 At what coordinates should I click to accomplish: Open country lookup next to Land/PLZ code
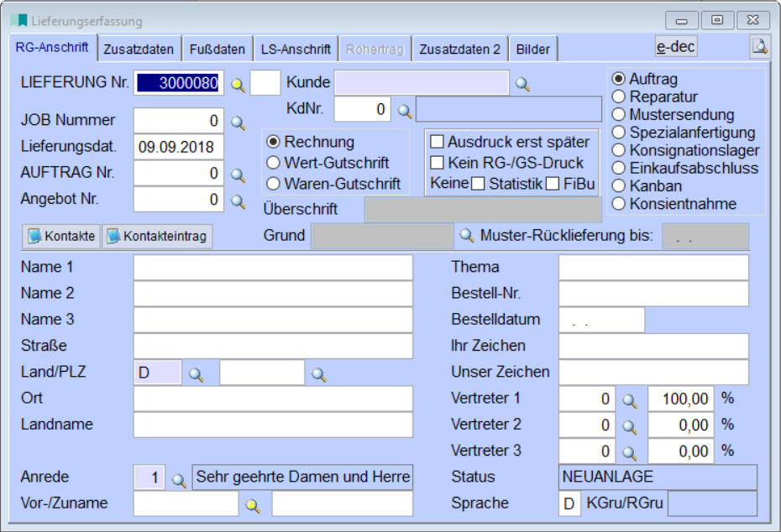pyautogui.click(x=196, y=374)
